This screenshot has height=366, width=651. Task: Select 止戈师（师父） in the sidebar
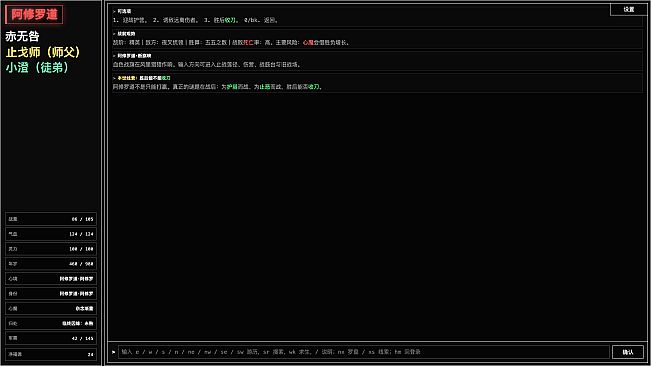point(43,52)
